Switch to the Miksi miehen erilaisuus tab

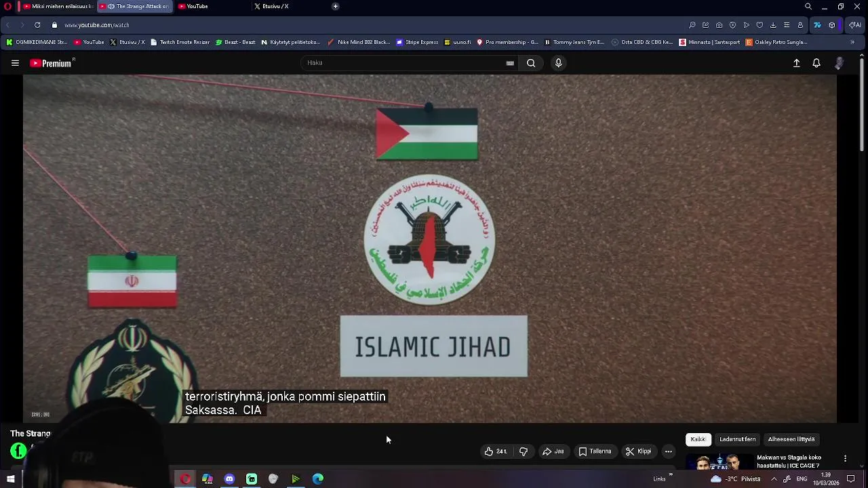tap(58, 7)
